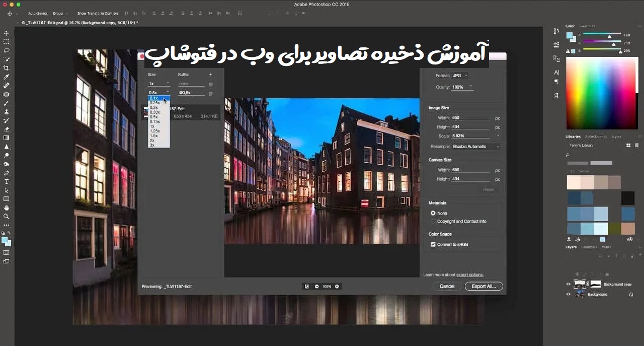Switch to the Styles tab
Image resolution: width=644 pixels, height=346 pixels.
(616, 136)
